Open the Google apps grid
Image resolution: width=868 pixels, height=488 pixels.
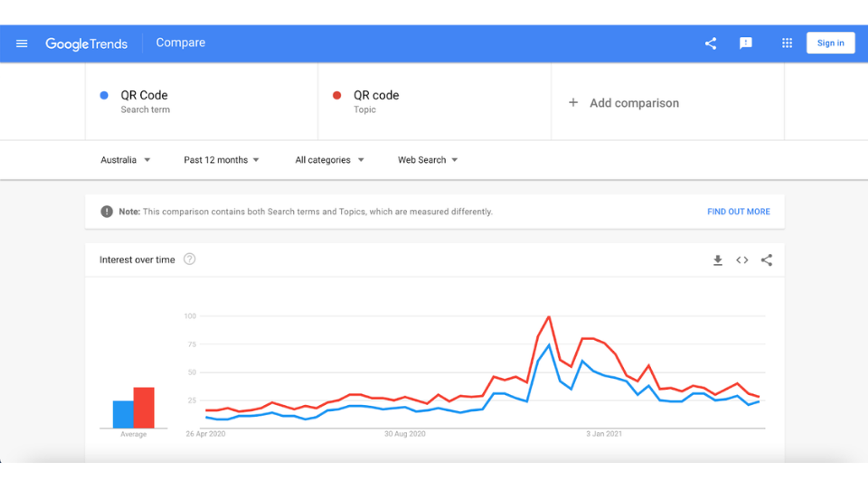pos(787,43)
